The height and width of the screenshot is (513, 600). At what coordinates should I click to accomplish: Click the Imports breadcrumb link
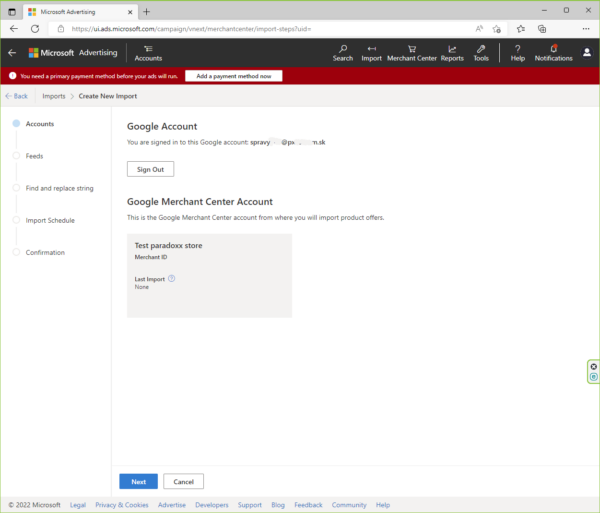[54, 96]
